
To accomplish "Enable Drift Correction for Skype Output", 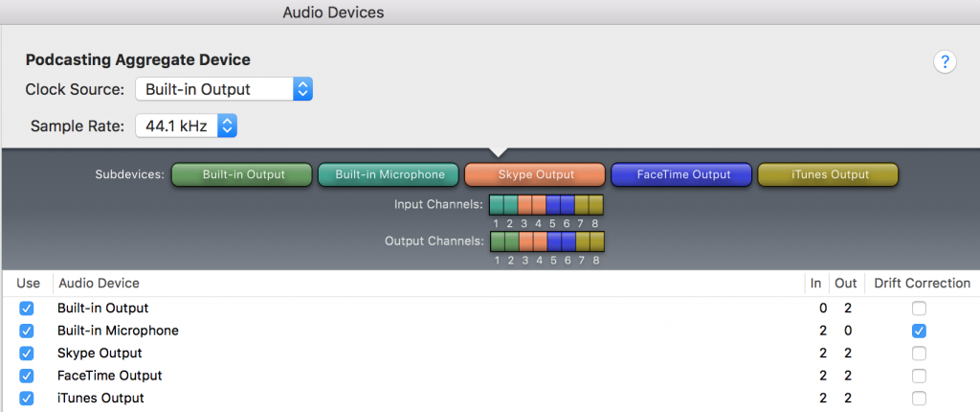I will click(x=918, y=354).
